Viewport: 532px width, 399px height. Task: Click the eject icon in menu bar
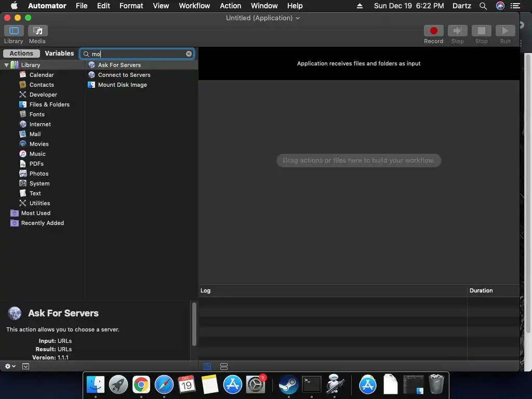pyautogui.click(x=360, y=6)
